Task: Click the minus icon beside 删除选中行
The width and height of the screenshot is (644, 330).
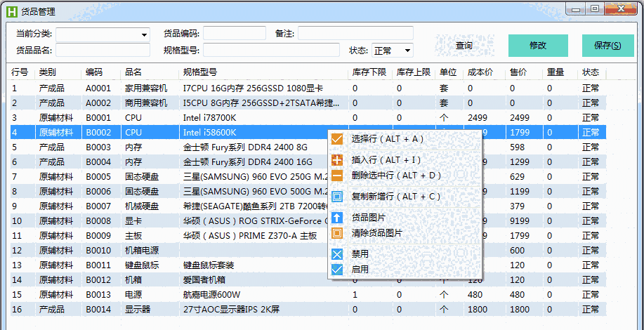Action: [x=337, y=176]
